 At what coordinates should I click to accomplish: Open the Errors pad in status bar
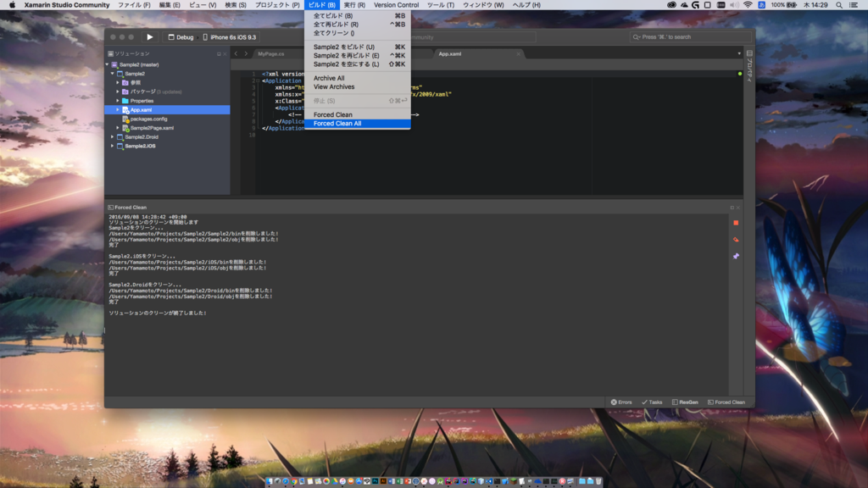coord(621,402)
